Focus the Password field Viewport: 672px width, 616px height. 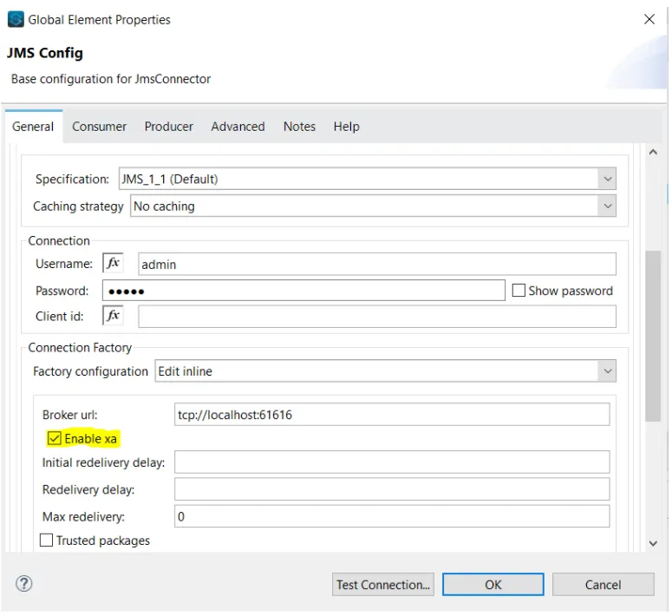(303, 291)
